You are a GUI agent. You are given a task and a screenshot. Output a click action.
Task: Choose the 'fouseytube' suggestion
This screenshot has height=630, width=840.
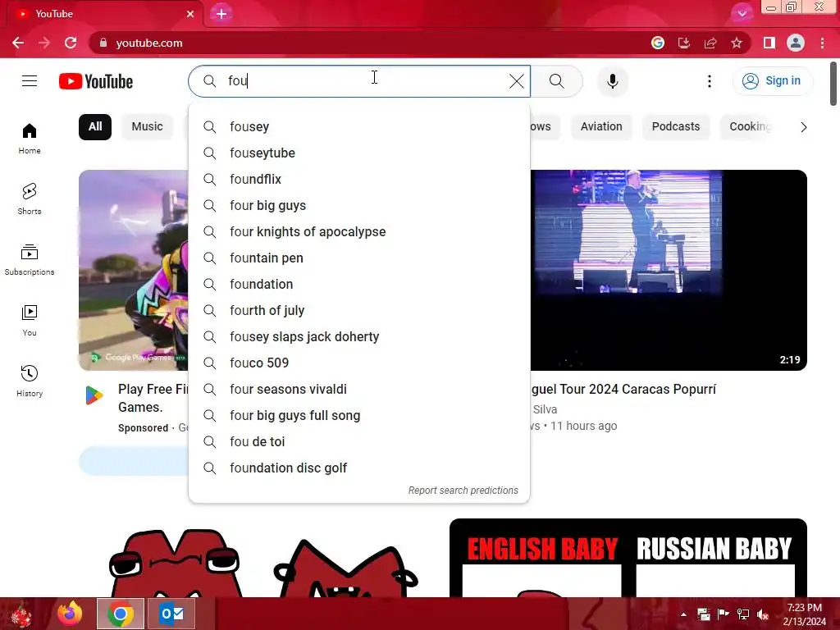359,153
